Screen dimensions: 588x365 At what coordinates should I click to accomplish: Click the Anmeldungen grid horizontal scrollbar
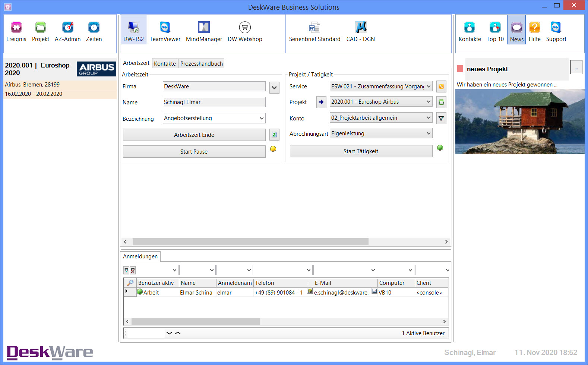[x=196, y=321]
